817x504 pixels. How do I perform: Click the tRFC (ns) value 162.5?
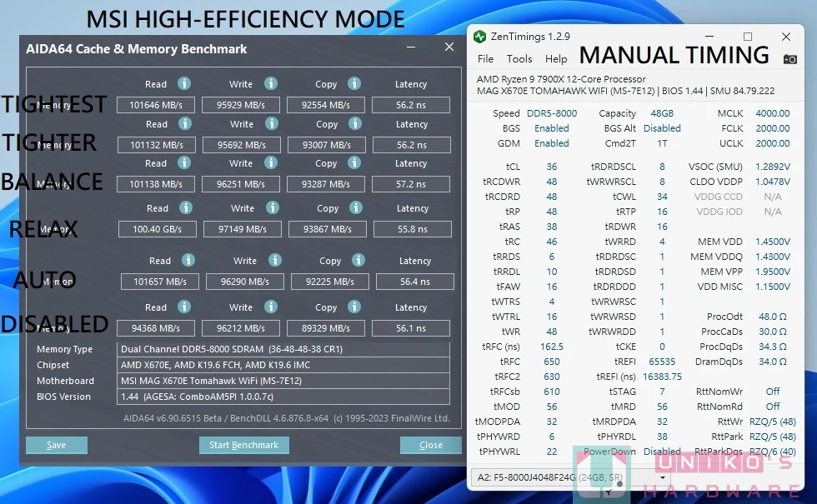[x=552, y=347]
